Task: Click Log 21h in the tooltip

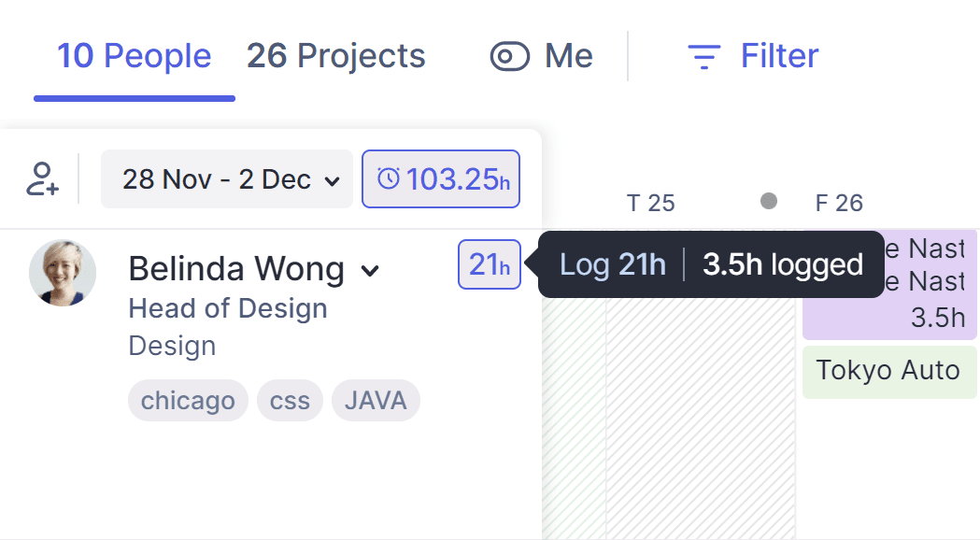Action: pos(613,265)
